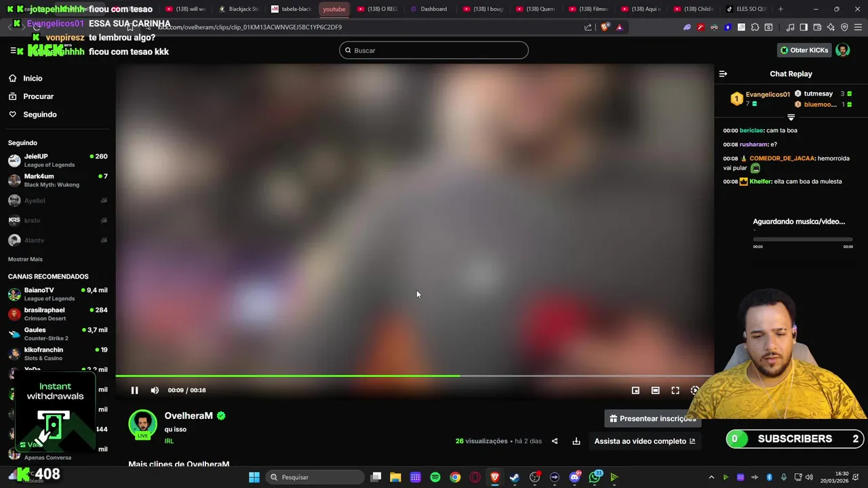868x488 pixels.
Task: Click Brave Rewards triangle icon
Action: pyautogui.click(x=619, y=27)
